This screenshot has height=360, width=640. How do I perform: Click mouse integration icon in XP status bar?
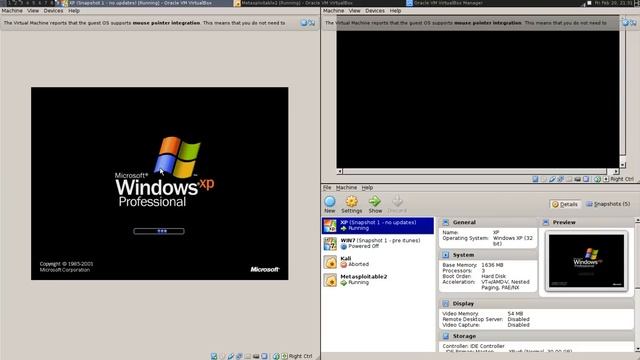(x=276, y=356)
